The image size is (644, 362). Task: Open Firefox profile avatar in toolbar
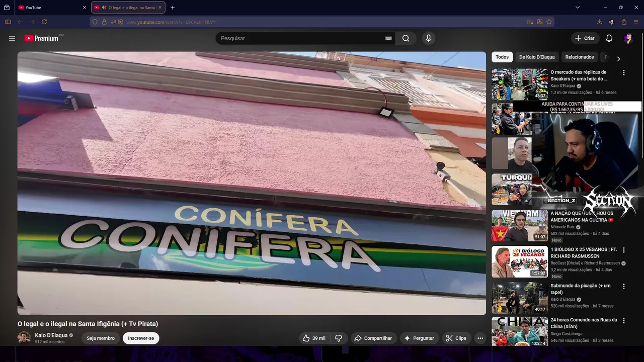[x=611, y=22]
